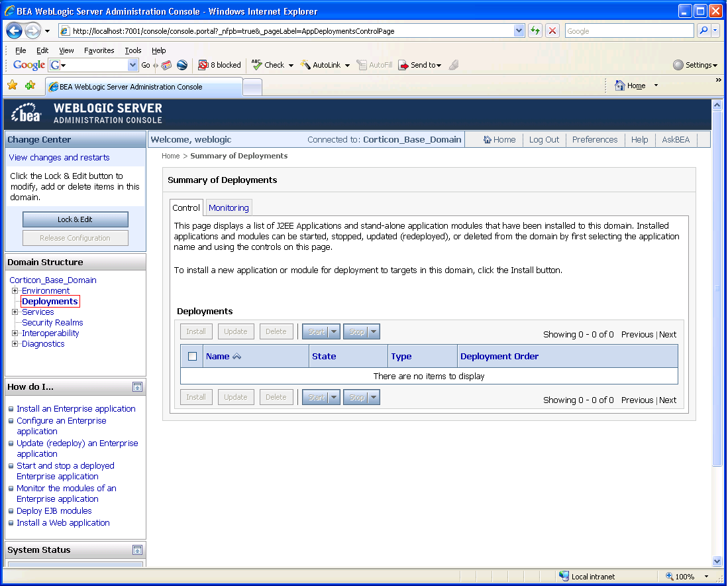Open the Favorites menu
The image size is (728, 586).
click(x=99, y=50)
